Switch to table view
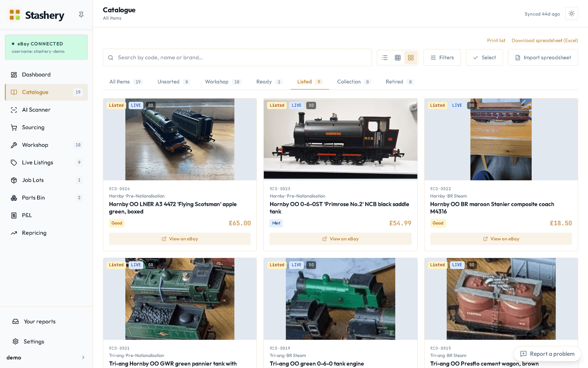 (398, 58)
